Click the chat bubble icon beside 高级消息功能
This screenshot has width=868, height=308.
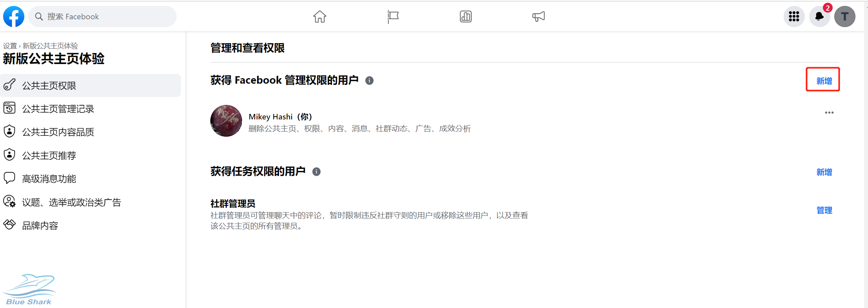9,178
